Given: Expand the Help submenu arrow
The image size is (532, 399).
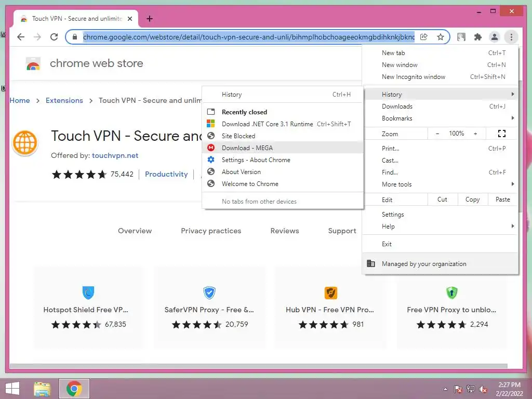Looking at the screenshot, I should pyautogui.click(x=512, y=226).
